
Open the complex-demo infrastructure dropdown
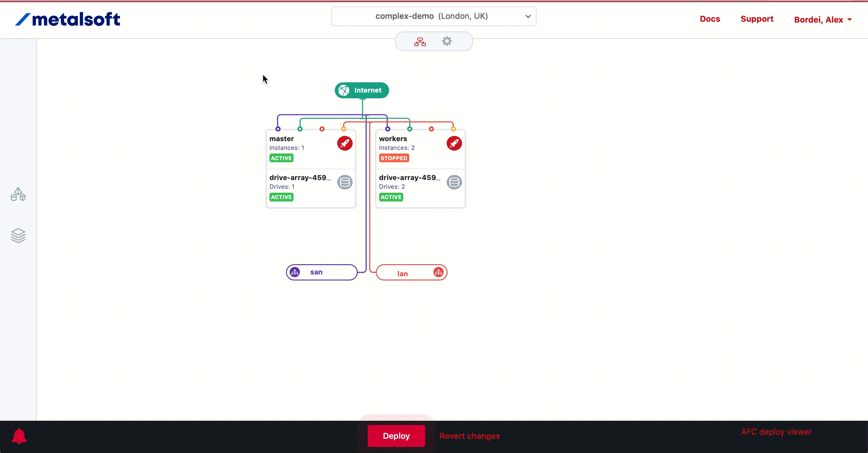(x=434, y=16)
